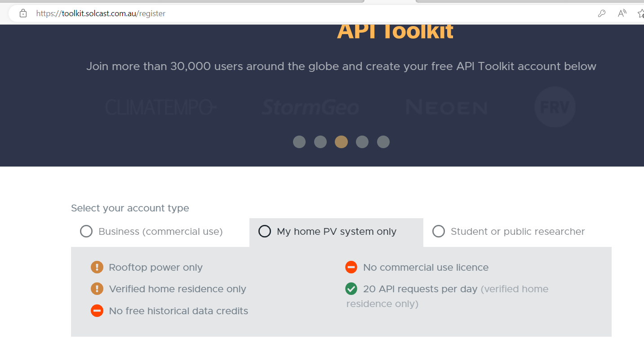Click the lock icon in address bar
Viewport: 644px width, 356px height.
[23, 13]
